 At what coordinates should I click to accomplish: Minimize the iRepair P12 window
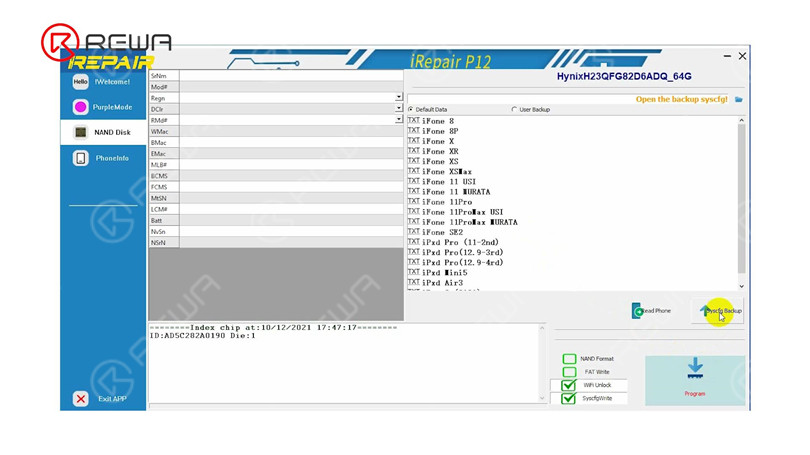(727, 56)
